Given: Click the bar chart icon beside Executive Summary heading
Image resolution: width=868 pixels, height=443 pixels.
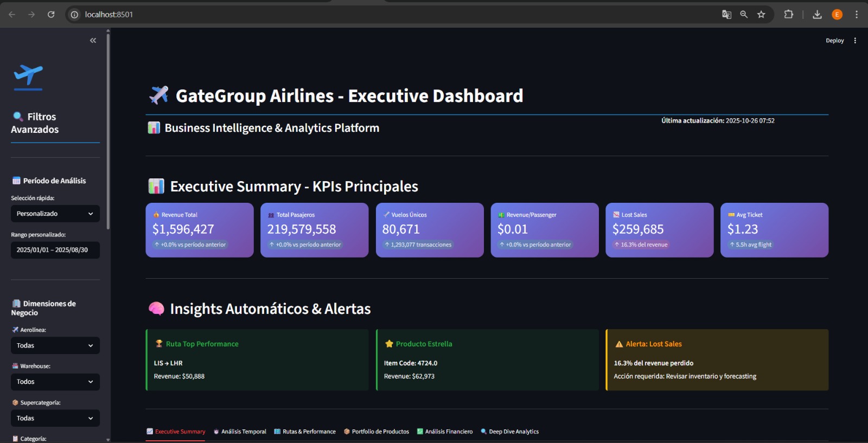Looking at the screenshot, I should (156, 186).
